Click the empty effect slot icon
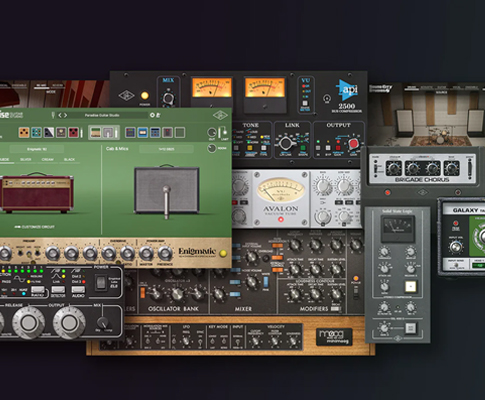Viewport: 485px width, 400px height. [180, 132]
